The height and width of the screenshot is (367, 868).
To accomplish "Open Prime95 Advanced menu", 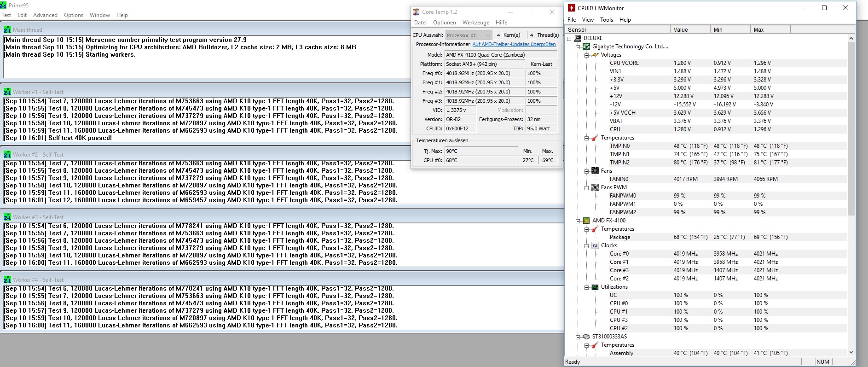I will coord(45,15).
